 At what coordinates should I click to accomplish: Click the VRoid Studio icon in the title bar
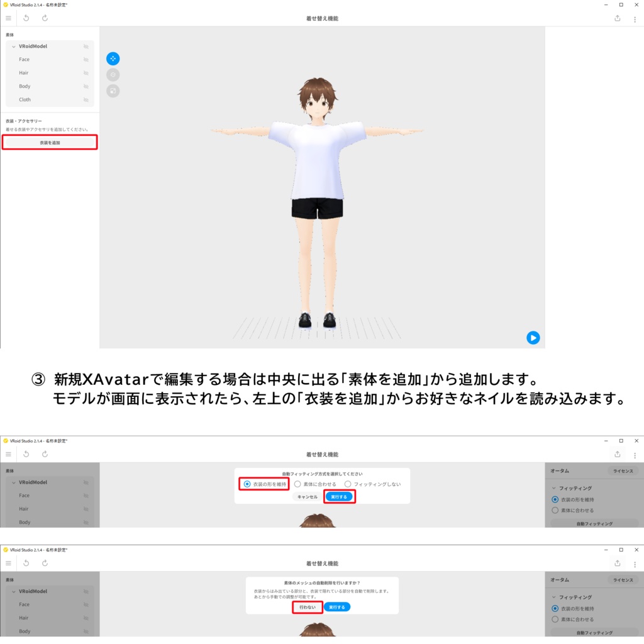tap(6, 4)
